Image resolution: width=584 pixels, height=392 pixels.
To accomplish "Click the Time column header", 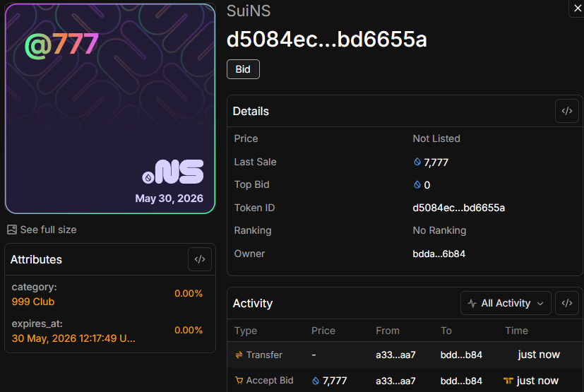I will pyautogui.click(x=516, y=331).
